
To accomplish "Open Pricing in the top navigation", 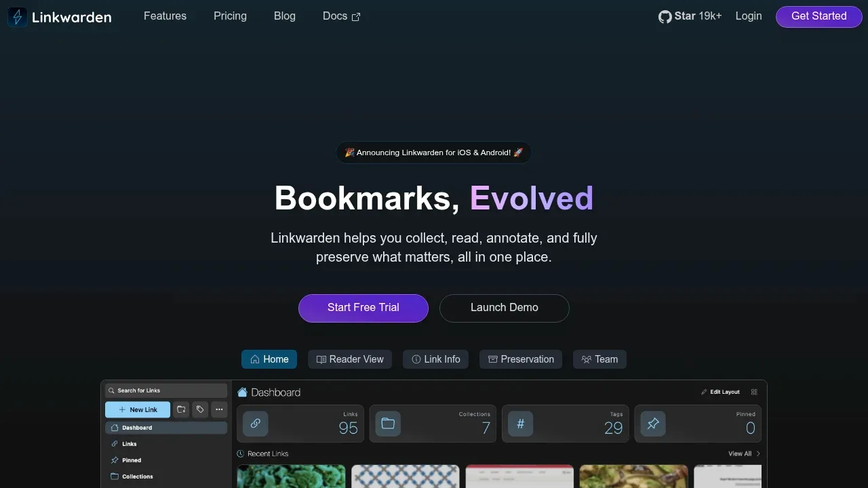I will [230, 16].
